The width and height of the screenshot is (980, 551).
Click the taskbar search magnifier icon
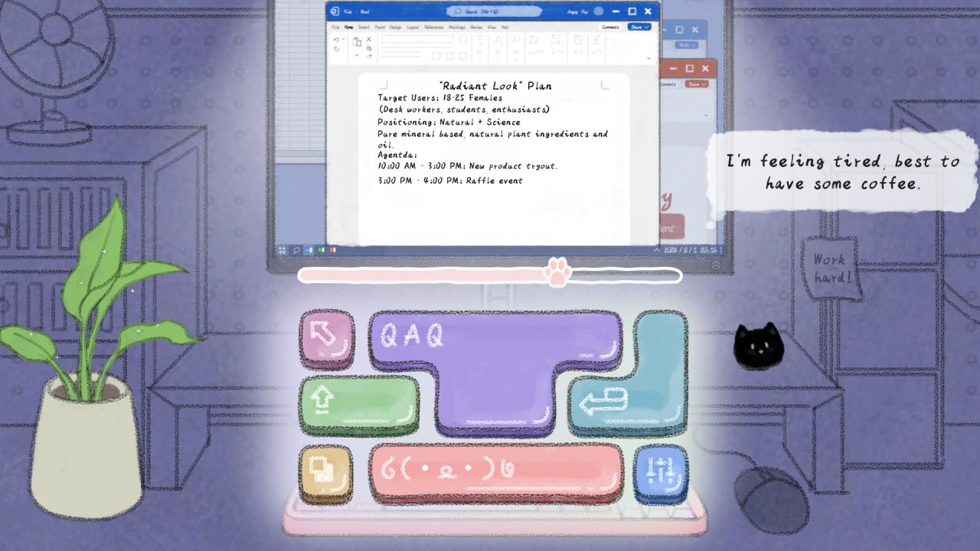[x=296, y=250]
